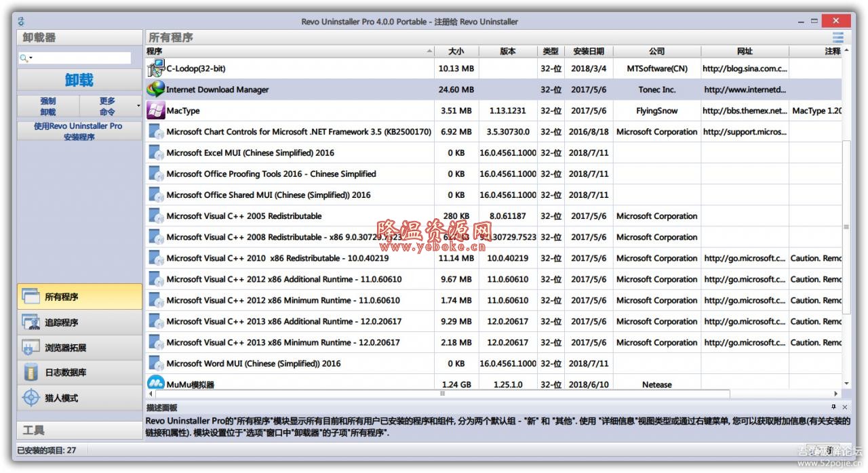Screen dimensions: 868x473
Task: Click the Microsoft Word MUI row icon
Action: coord(156,363)
